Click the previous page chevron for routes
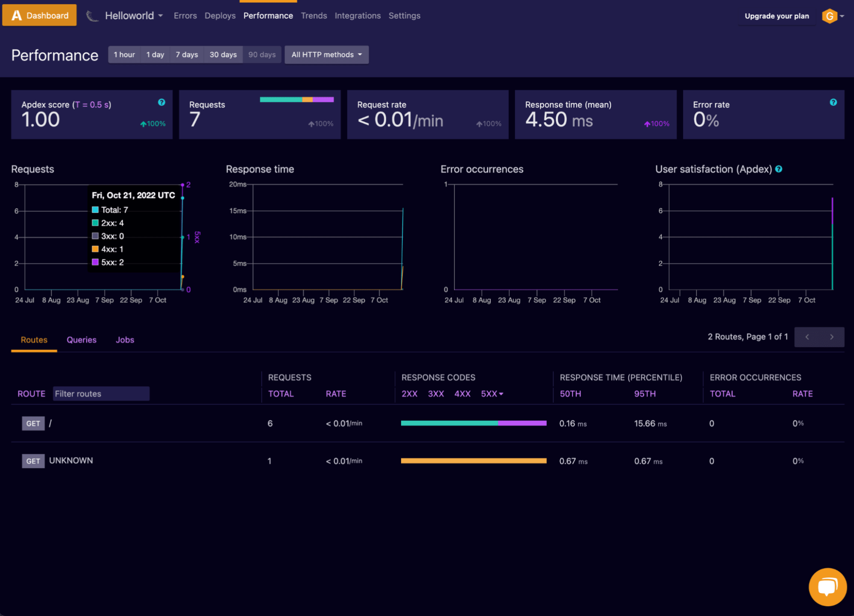The height and width of the screenshot is (616, 854). coord(807,337)
